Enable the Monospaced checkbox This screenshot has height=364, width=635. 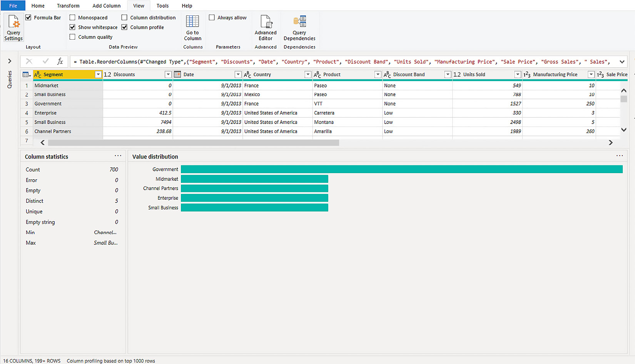pyautogui.click(x=72, y=18)
